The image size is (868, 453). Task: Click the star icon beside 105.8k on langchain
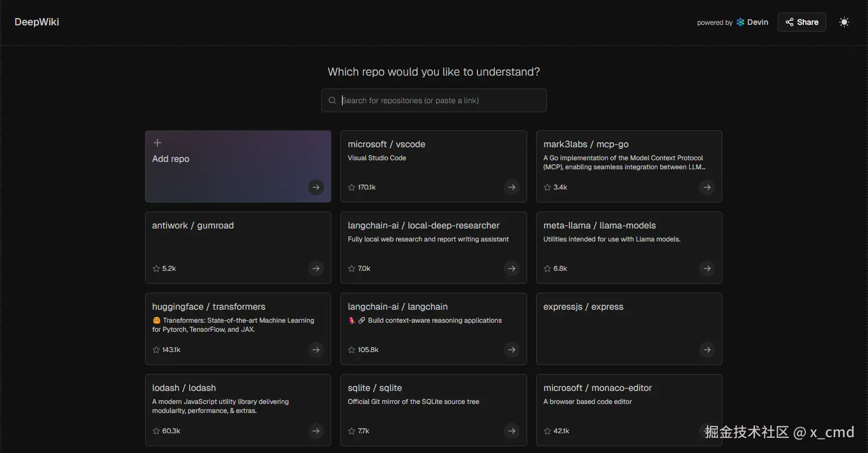point(352,350)
